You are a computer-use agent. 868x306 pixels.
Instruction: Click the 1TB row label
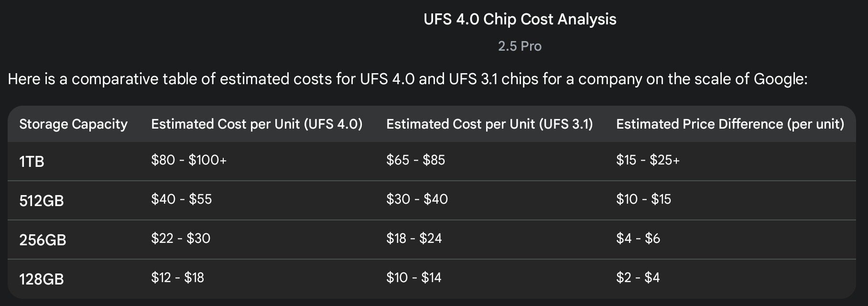pos(32,162)
